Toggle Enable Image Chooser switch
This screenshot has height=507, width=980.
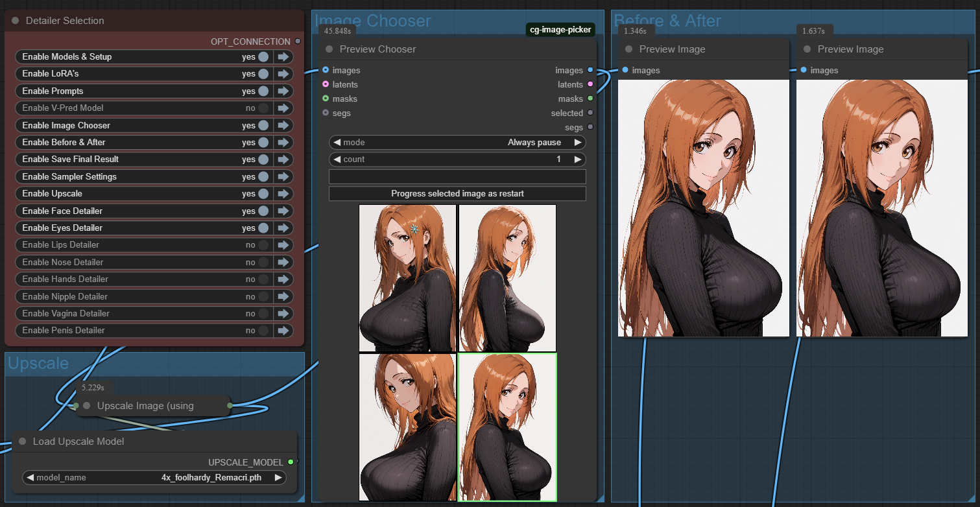click(263, 126)
